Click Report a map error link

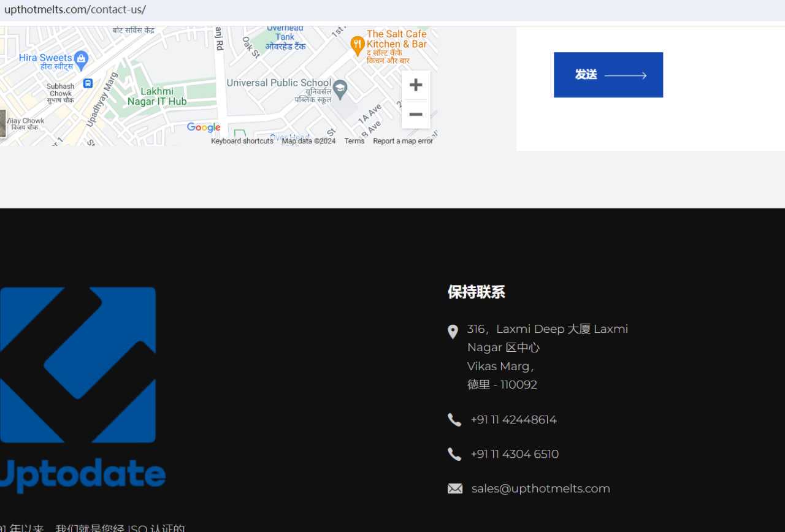pos(403,141)
